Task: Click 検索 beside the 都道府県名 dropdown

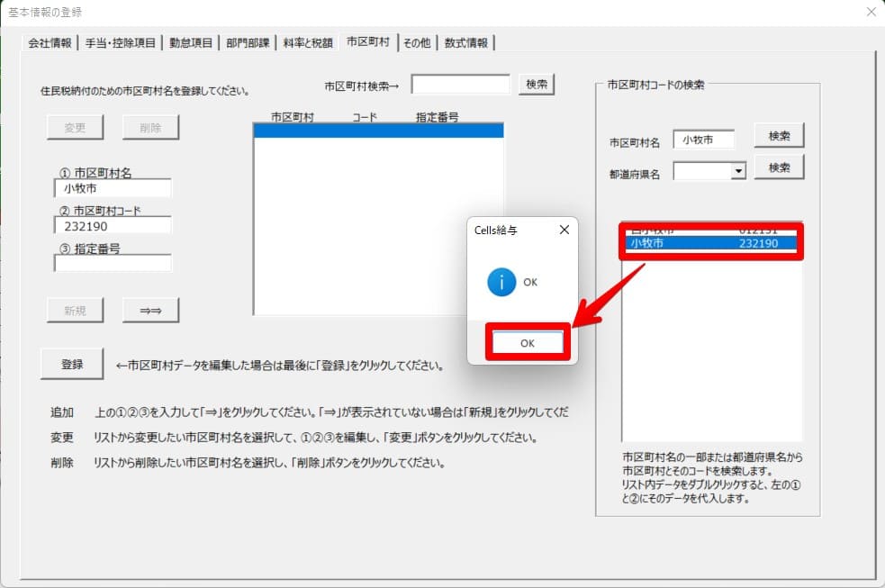Action: [x=779, y=167]
